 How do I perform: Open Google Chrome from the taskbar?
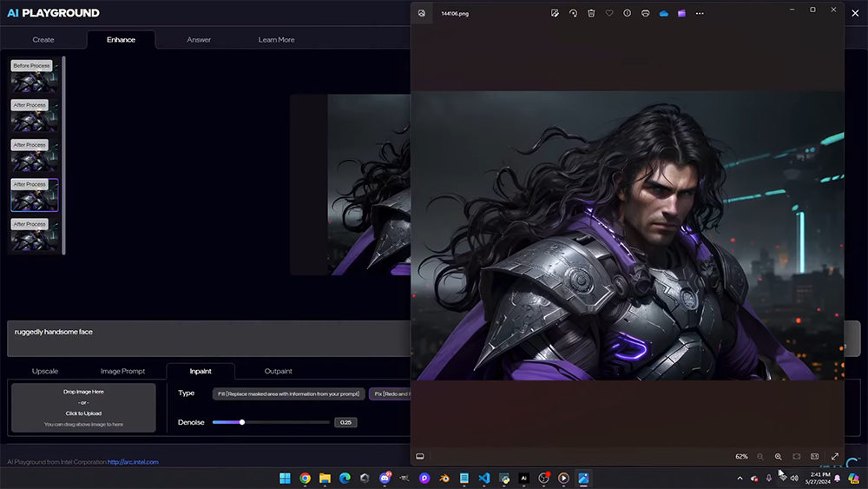point(305,478)
